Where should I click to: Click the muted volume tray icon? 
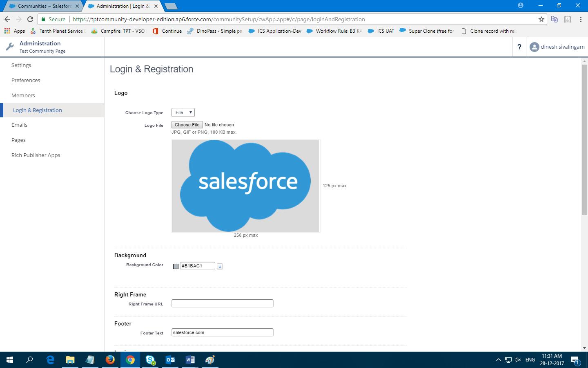click(518, 360)
